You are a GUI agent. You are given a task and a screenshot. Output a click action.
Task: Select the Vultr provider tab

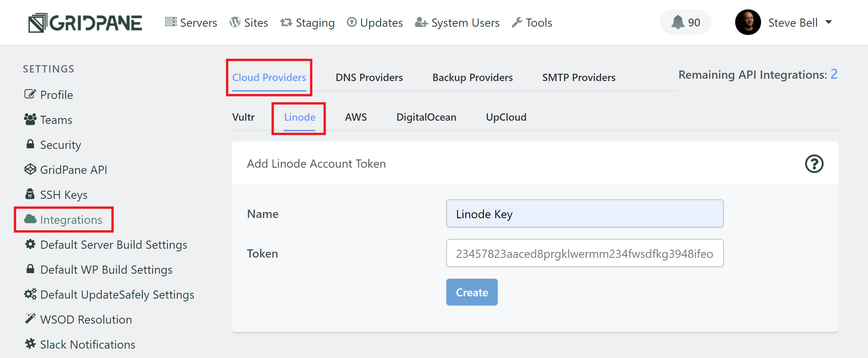tap(243, 117)
